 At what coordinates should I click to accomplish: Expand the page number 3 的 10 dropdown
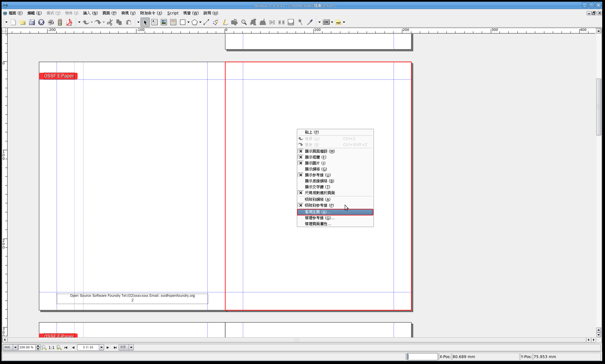[x=101, y=347]
